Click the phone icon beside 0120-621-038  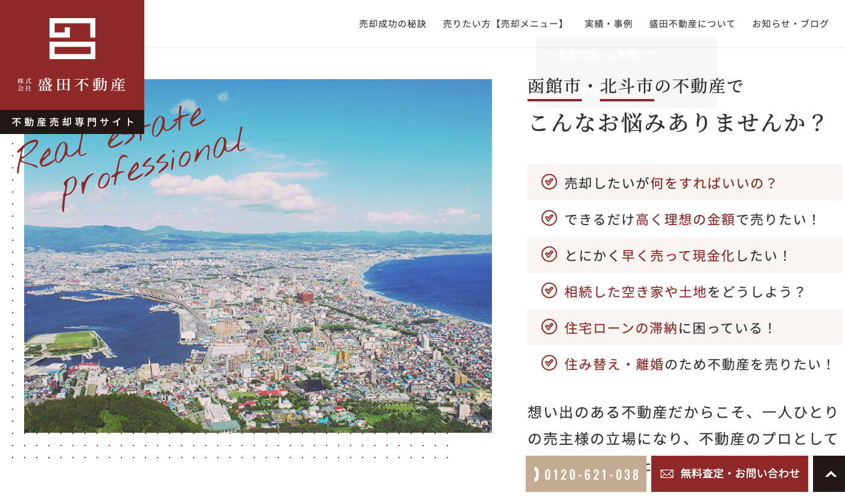(537, 474)
